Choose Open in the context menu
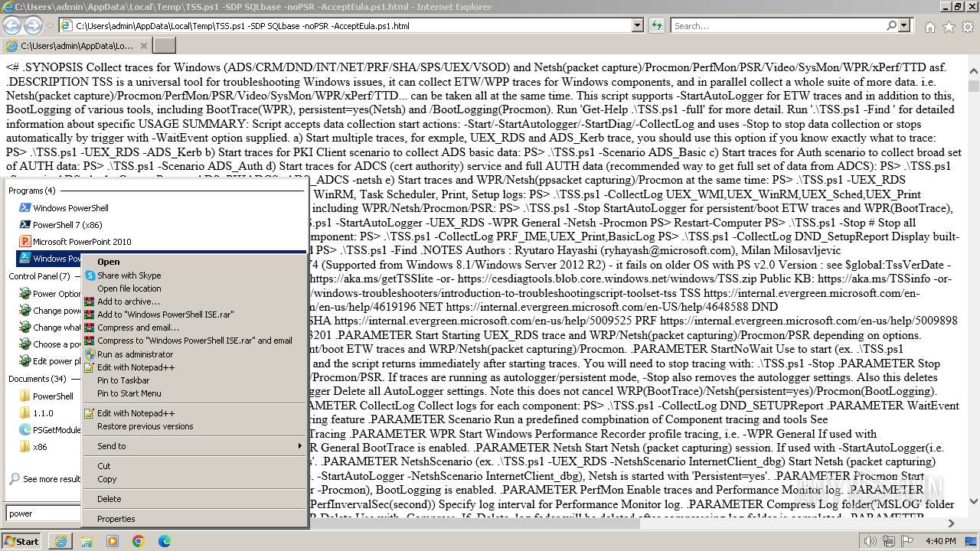 point(194,262)
